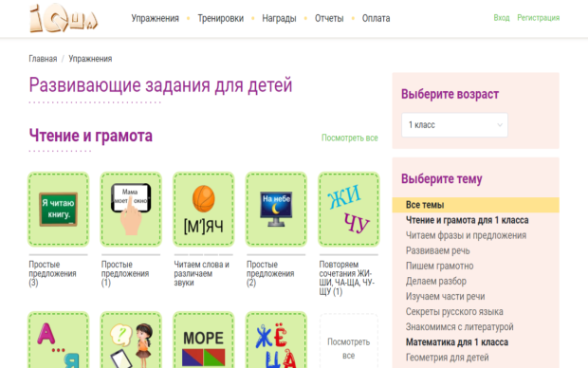Open the basketball [М']ЯЧ exercise icon
The width and height of the screenshot is (588, 368).
coord(204,210)
